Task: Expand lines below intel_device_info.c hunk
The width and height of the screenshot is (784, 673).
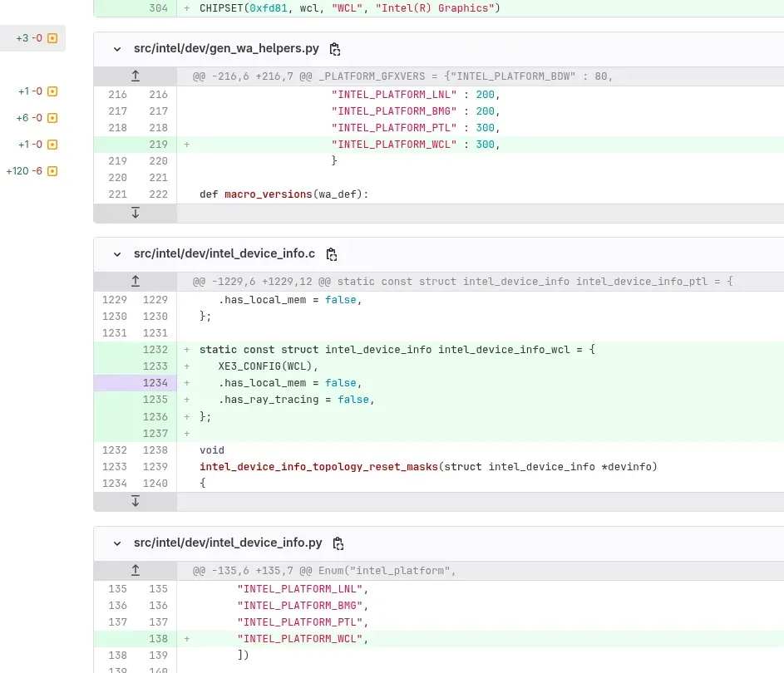Action: click(135, 501)
